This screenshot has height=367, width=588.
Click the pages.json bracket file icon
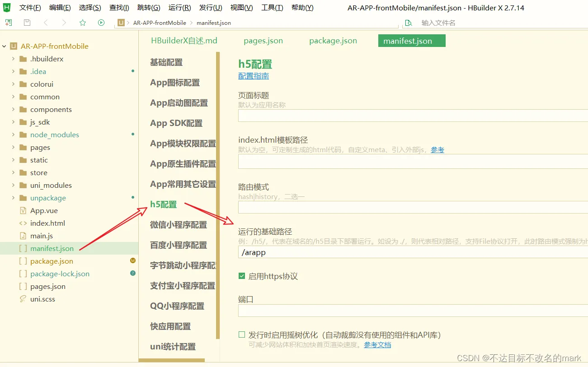pos(23,287)
